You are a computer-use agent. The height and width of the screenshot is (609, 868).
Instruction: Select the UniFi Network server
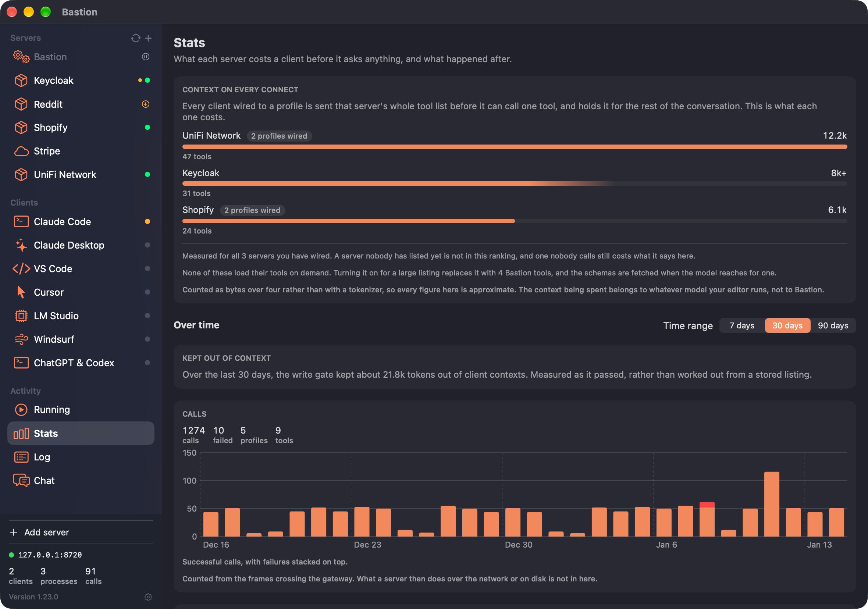(x=81, y=175)
